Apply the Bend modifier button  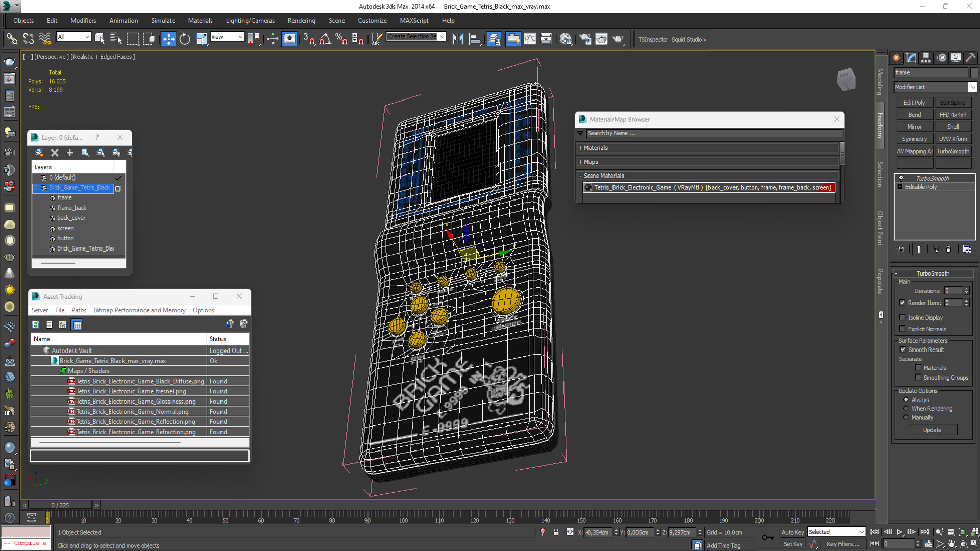pyautogui.click(x=914, y=115)
